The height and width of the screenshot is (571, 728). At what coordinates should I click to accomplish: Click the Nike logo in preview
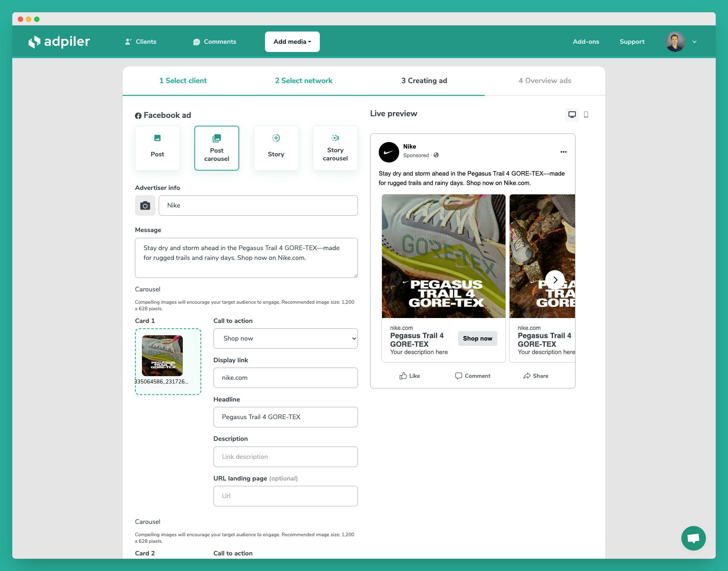coord(389,152)
